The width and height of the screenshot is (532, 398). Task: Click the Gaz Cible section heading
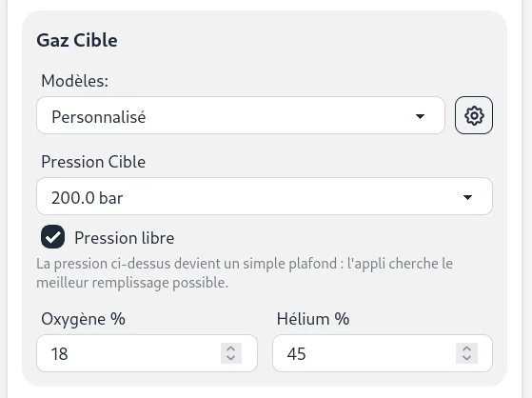point(77,40)
